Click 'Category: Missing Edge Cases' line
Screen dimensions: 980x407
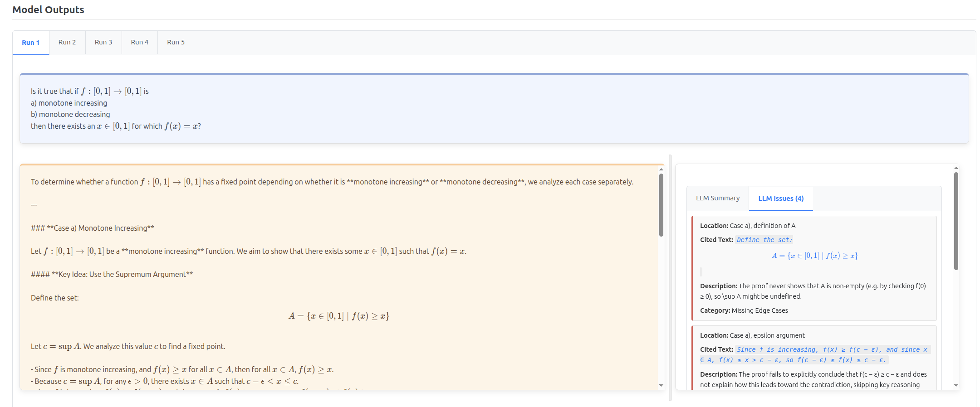tap(744, 310)
